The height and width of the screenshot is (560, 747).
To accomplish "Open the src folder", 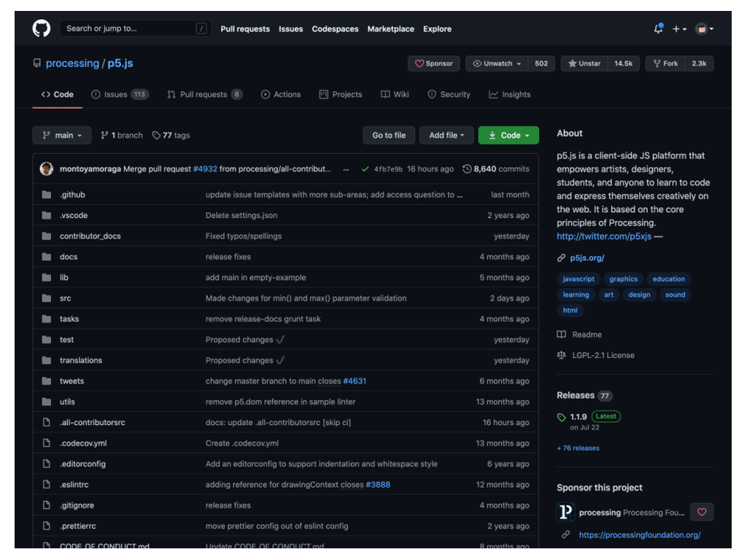I will click(x=65, y=297).
